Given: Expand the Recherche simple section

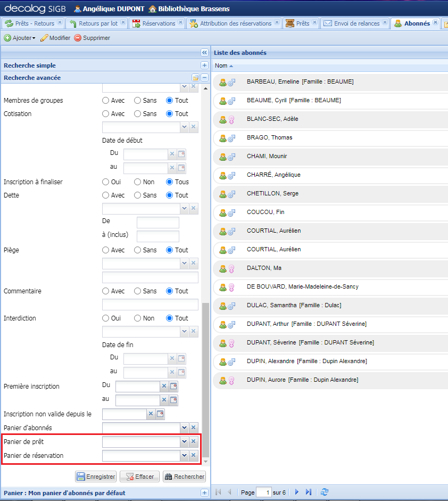Looking at the screenshot, I should [204, 65].
